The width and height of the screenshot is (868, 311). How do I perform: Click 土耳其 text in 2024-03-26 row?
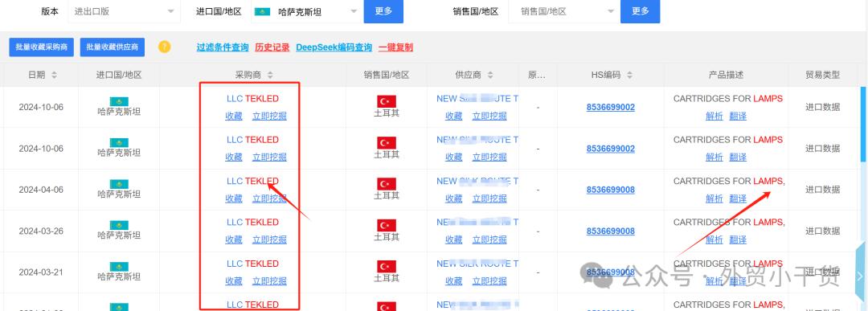pos(387,236)
